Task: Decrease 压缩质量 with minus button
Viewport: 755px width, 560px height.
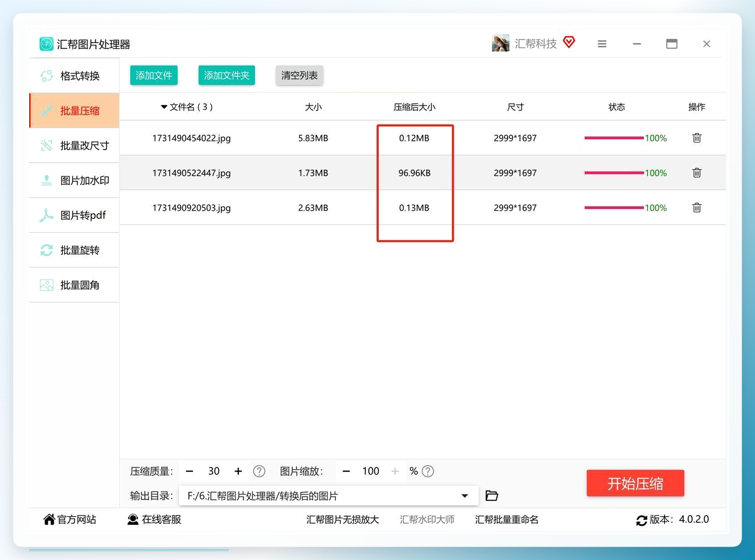Action: (190, 471)
